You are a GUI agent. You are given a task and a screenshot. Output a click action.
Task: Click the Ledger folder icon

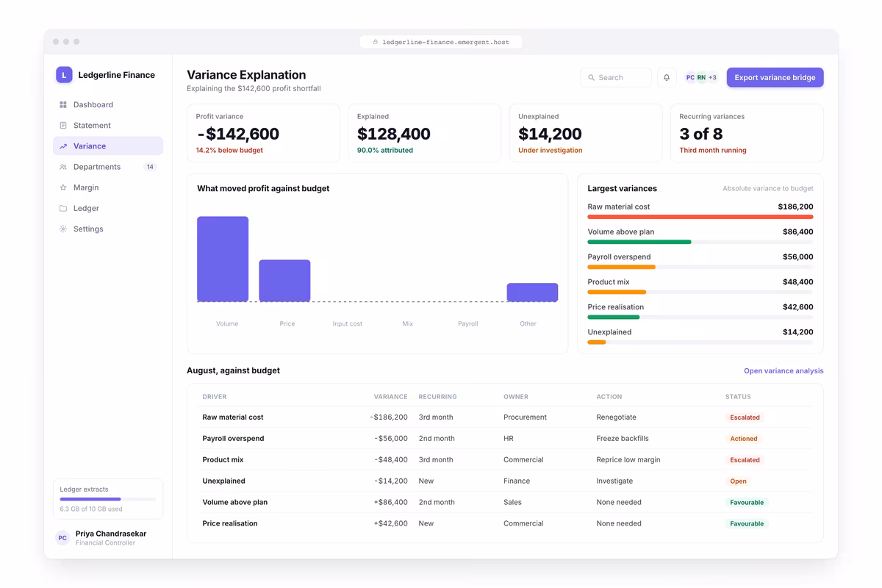pos(63,208)
